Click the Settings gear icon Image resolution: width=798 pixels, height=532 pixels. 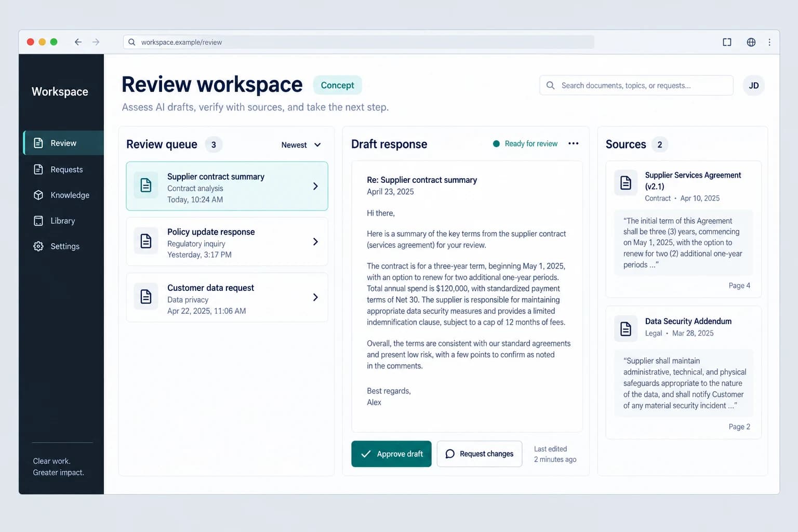pos(38,246)
